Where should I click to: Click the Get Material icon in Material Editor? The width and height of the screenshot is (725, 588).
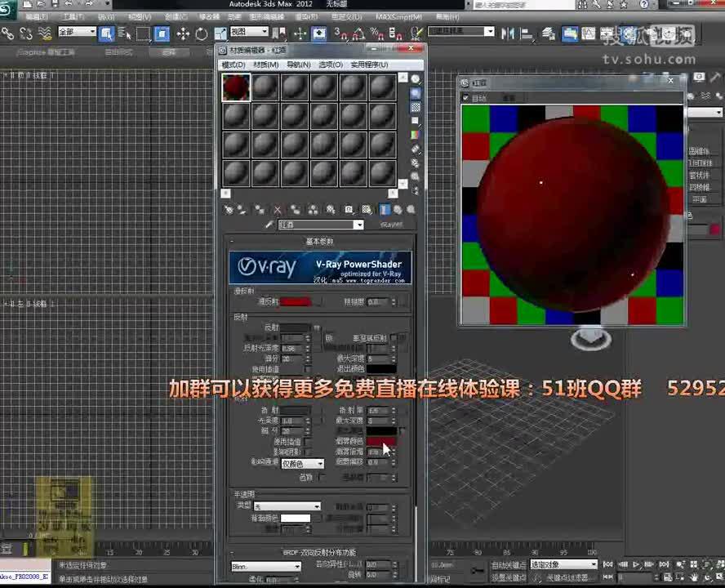click(229, 210)
